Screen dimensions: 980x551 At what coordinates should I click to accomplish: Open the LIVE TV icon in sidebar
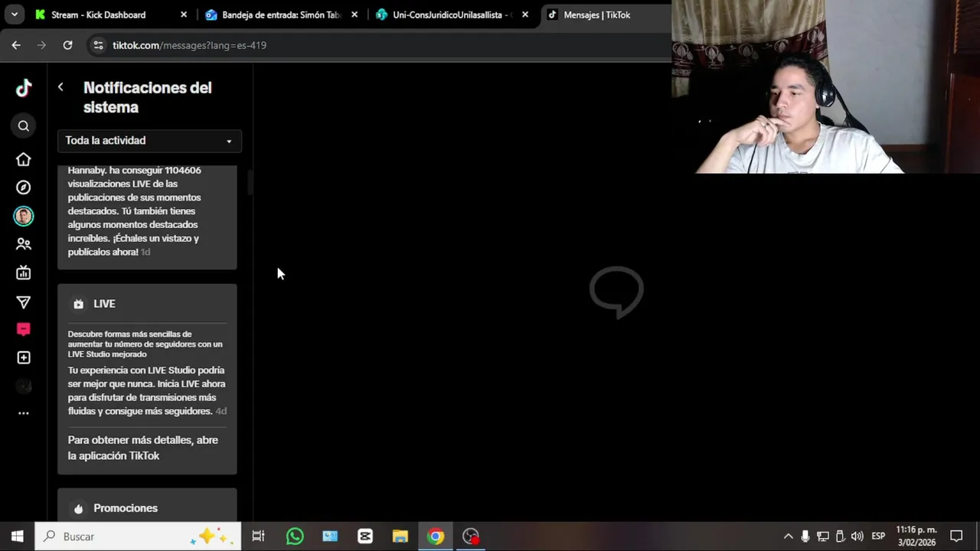point(24,272)
